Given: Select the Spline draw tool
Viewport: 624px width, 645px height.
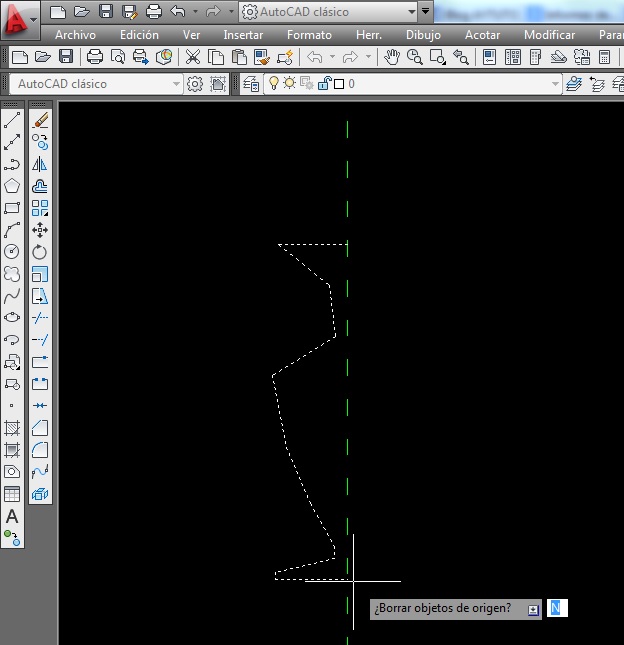Looking at the screenshot, I should click(x=12, y=296).
